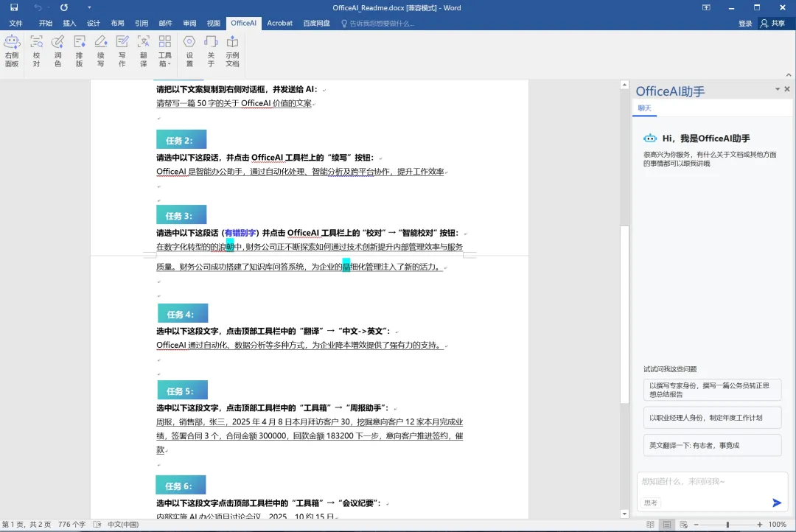
Task: Toggle the 思考 thinking mode button
Action: tap(650, 503)
